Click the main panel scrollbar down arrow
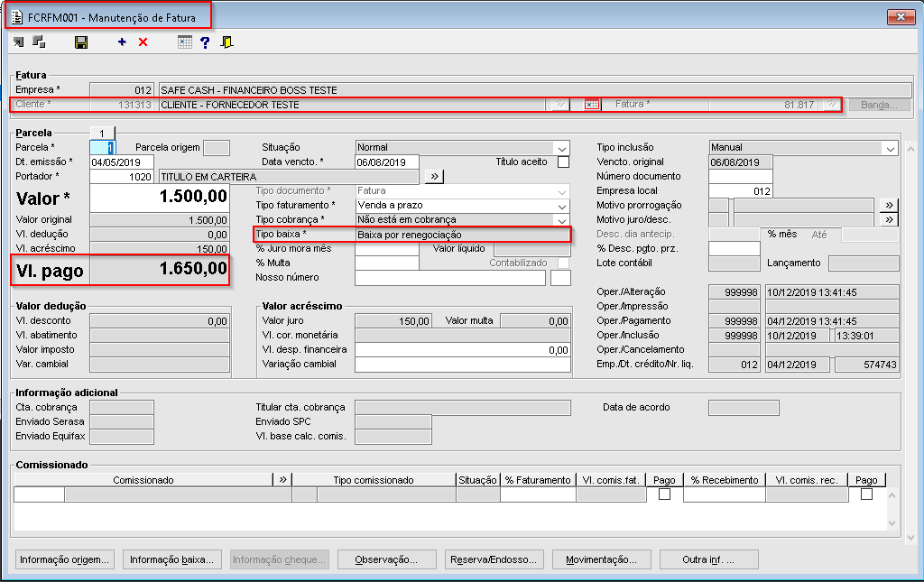Viewport: 924px width, 582px height. click(911, 537)
